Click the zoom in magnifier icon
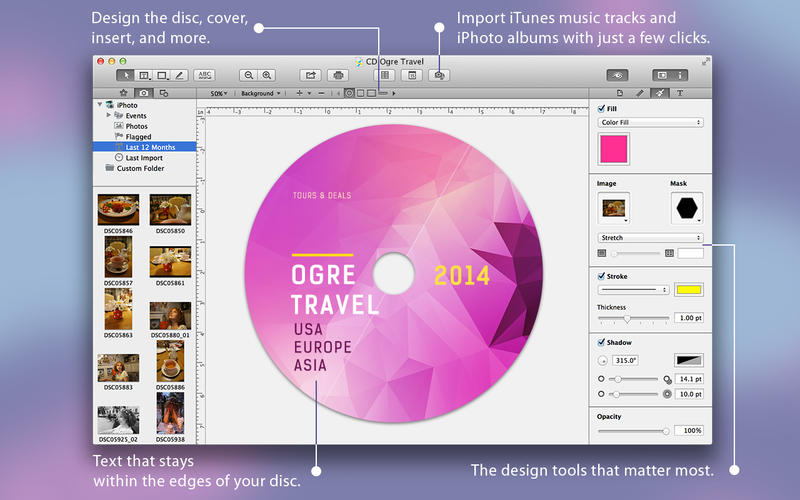The image size is (800, 500). tap(267, 75)
